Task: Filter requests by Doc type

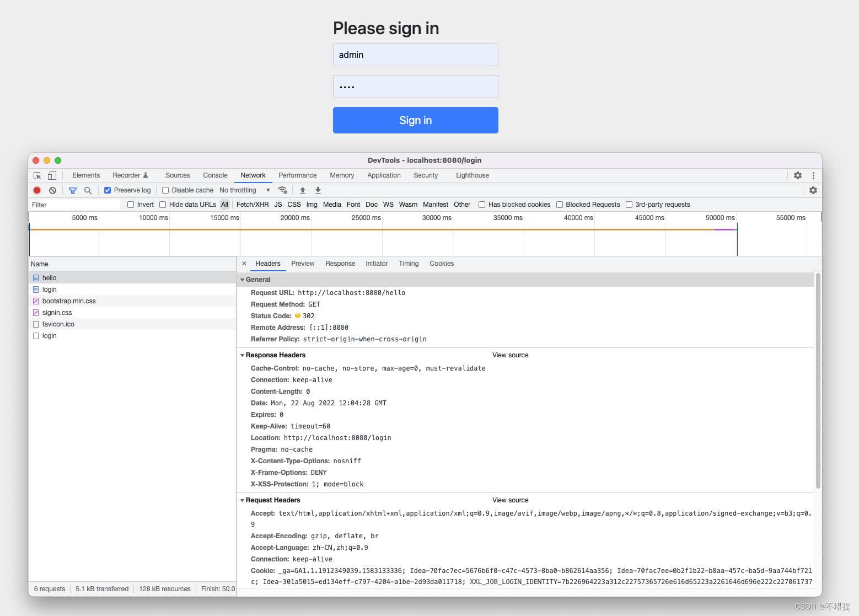Action: [372, 205]
